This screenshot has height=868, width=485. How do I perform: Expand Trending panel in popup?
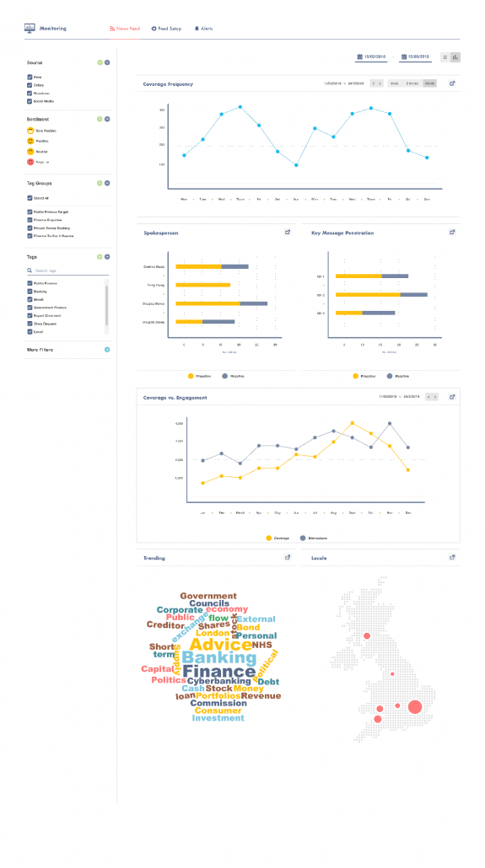click(288, 557)
